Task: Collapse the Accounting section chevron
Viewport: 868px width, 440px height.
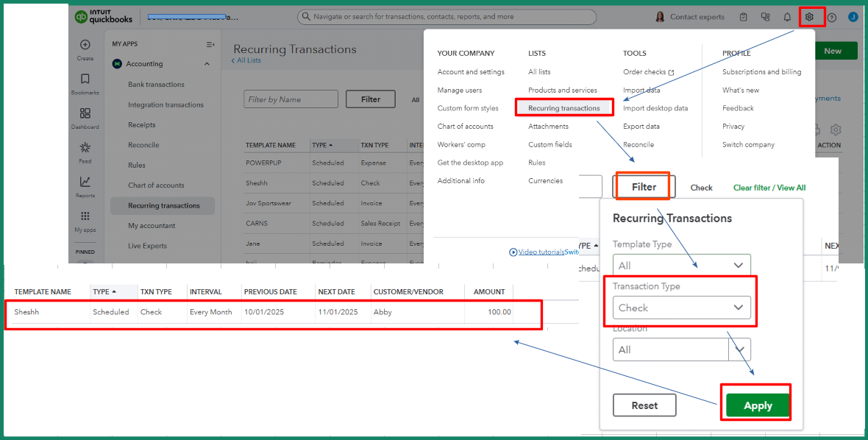Action: pos(207,64)
